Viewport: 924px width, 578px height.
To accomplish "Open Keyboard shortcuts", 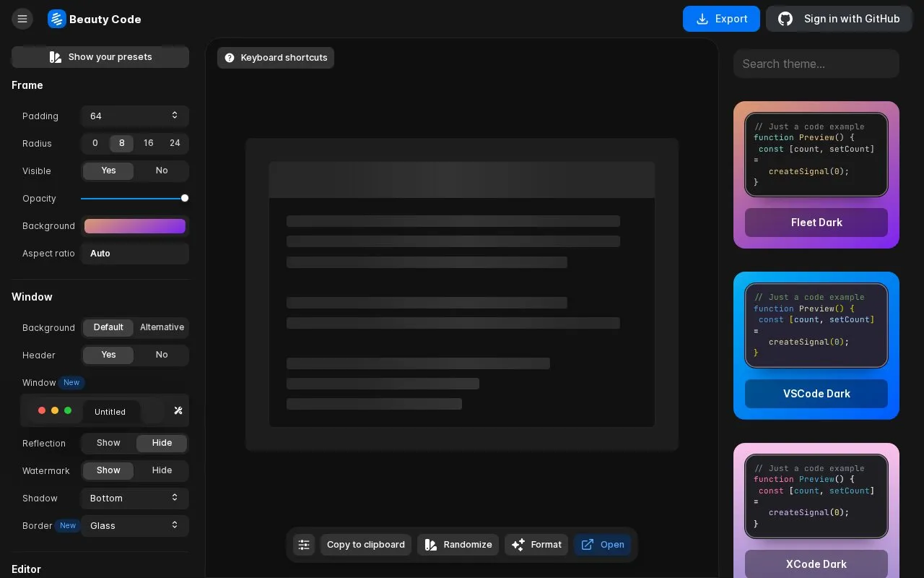I will (x=276, y=58).
